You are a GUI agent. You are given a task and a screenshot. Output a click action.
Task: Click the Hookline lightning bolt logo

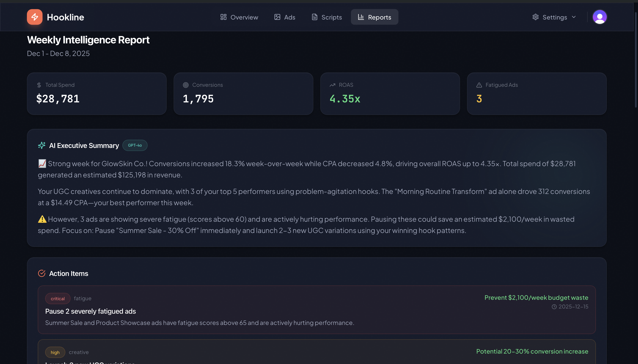tap(35, 17)
